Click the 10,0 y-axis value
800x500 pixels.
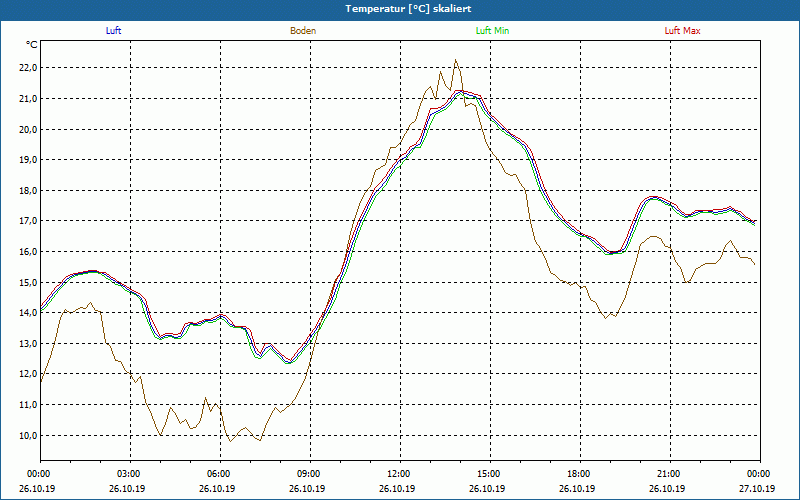[x=28, y=435]
